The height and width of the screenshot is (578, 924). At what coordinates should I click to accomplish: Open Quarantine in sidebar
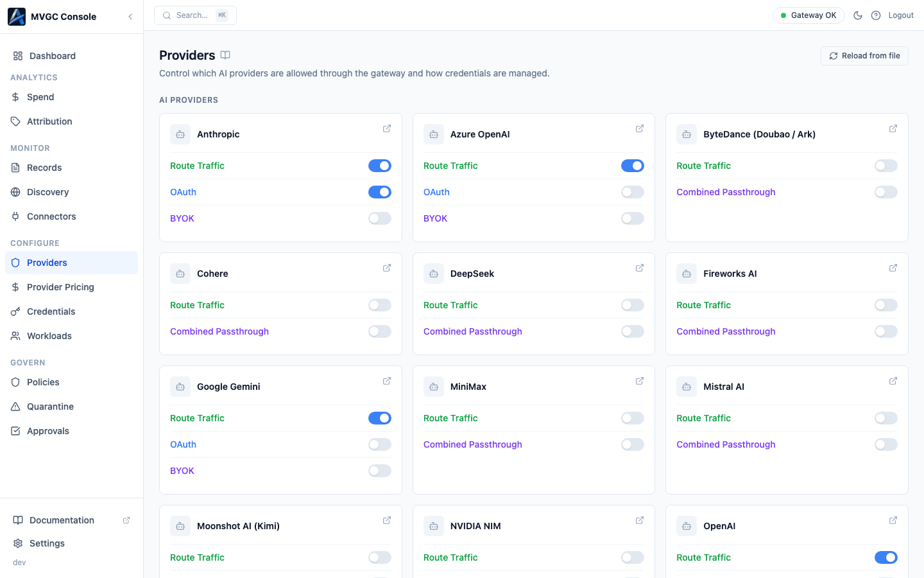pos(71,407)
